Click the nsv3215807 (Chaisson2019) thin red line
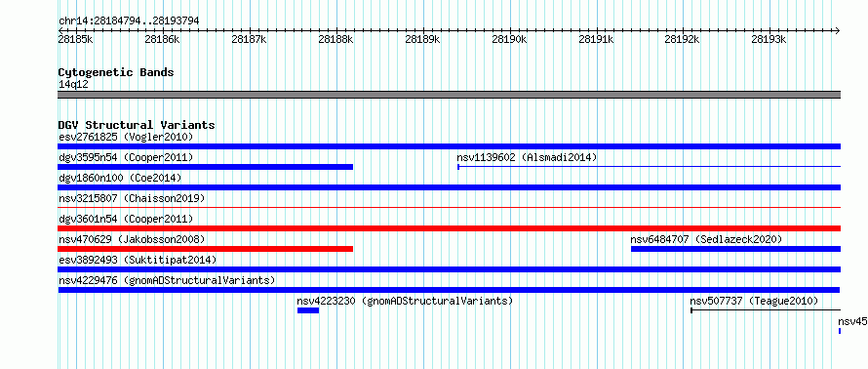The image size is (868, 369). 449,208
